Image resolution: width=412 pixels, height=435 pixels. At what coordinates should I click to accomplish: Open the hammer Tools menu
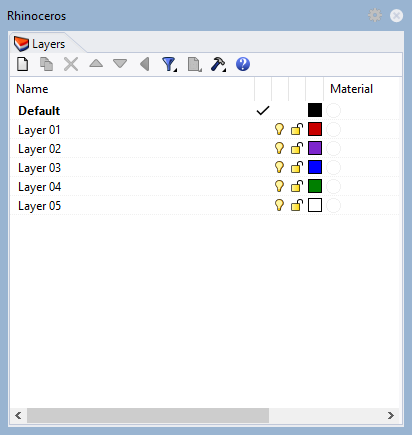(218, 64)
